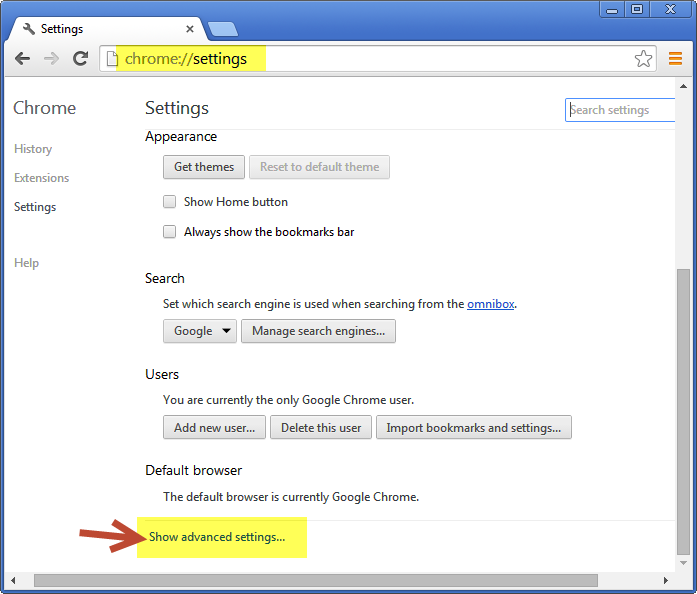This screenshot has width=697, height=594.
Task: Click the Appearance section heading
Action: click(181, 136)
